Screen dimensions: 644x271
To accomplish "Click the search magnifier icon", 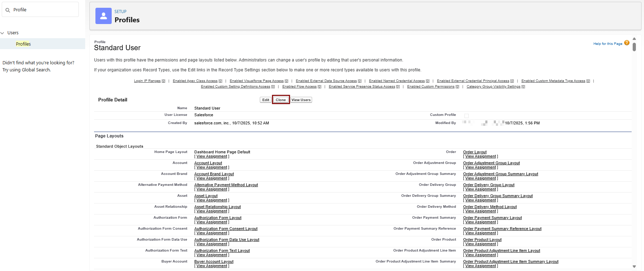I will [x=8, y=10].
